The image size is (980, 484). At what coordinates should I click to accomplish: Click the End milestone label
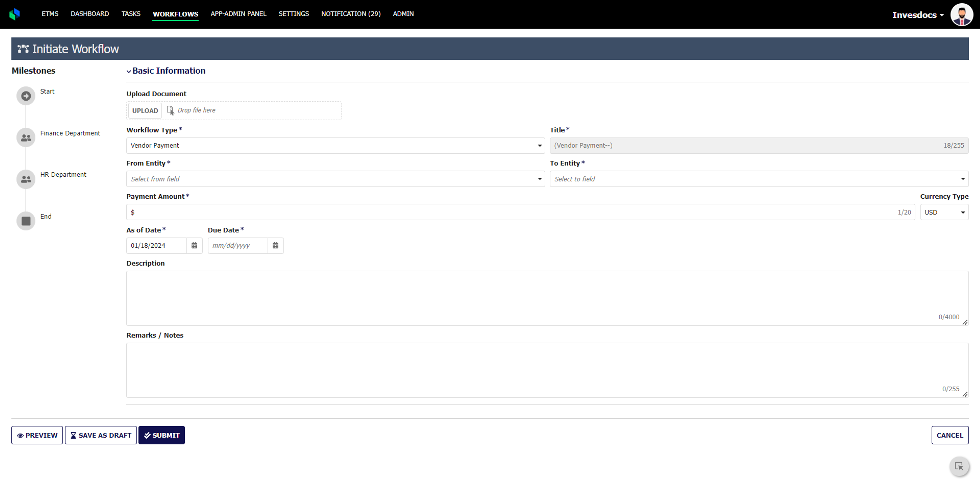(x=46, y=216)
